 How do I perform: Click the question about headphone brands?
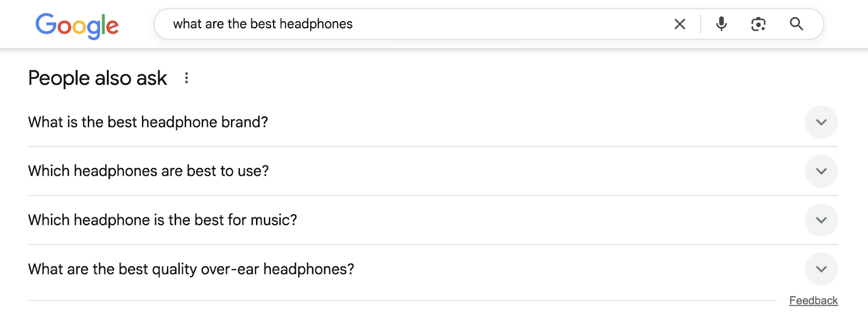(148, 122)
